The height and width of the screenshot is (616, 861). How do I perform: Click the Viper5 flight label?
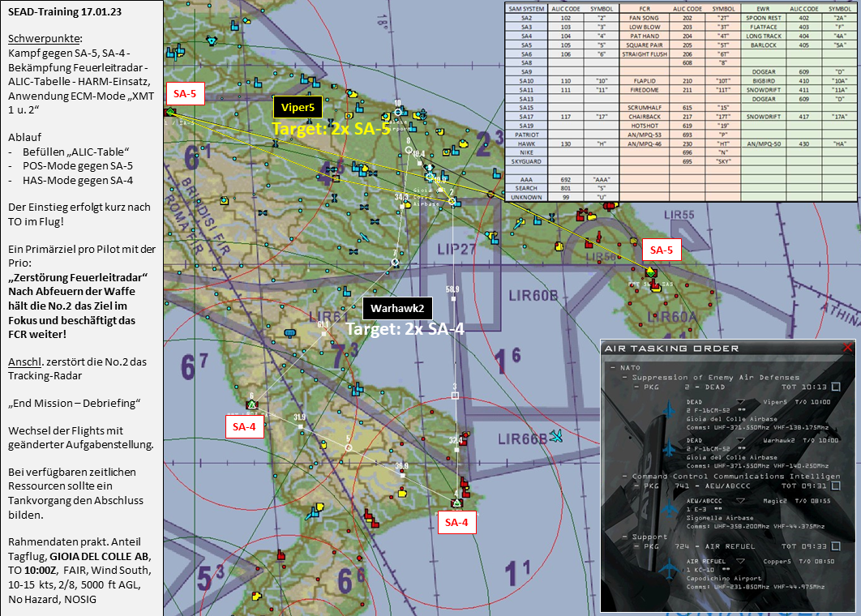[298, 107]
